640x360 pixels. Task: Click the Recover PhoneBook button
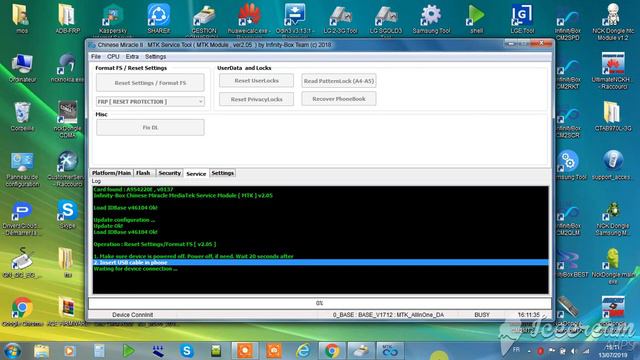339,99
